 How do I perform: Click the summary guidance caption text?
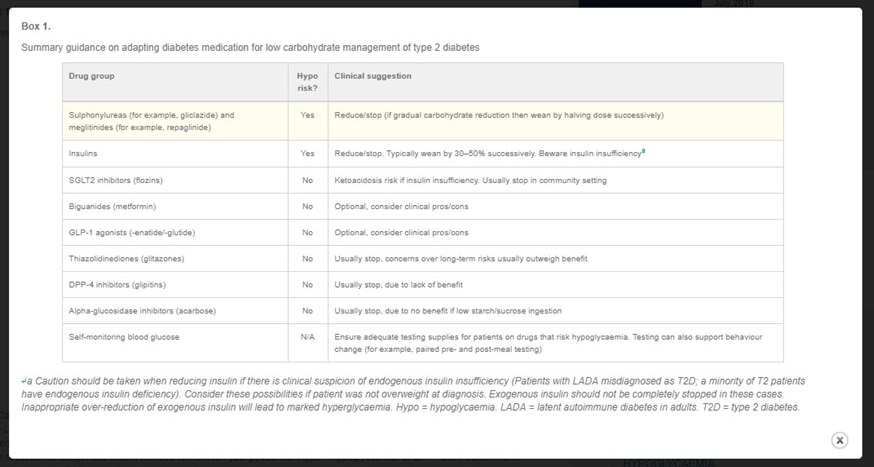(x=250, y=47)
